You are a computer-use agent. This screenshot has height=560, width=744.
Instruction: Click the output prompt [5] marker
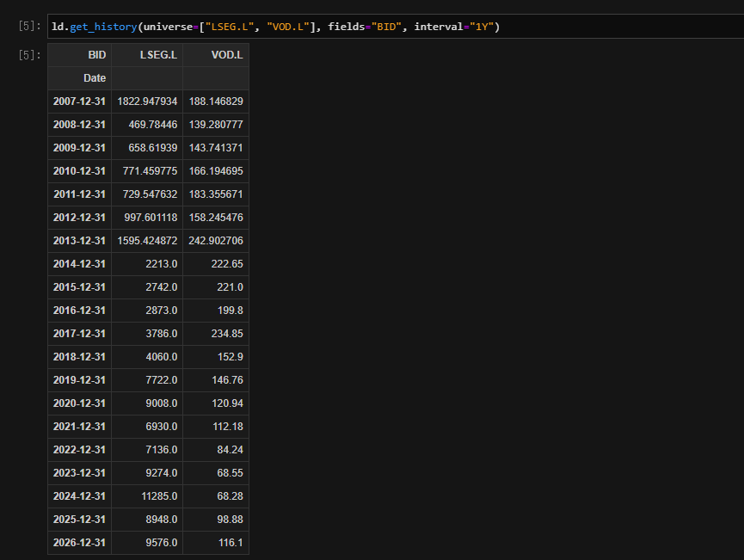pos(29,55)
